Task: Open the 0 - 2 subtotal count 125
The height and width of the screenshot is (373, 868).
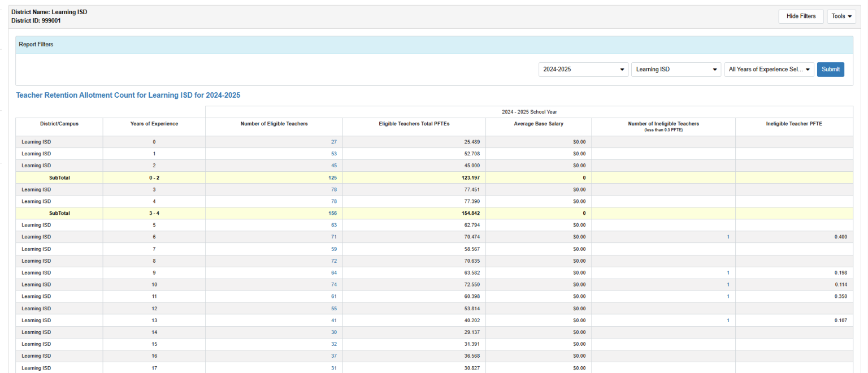Action: pos(332,177)
